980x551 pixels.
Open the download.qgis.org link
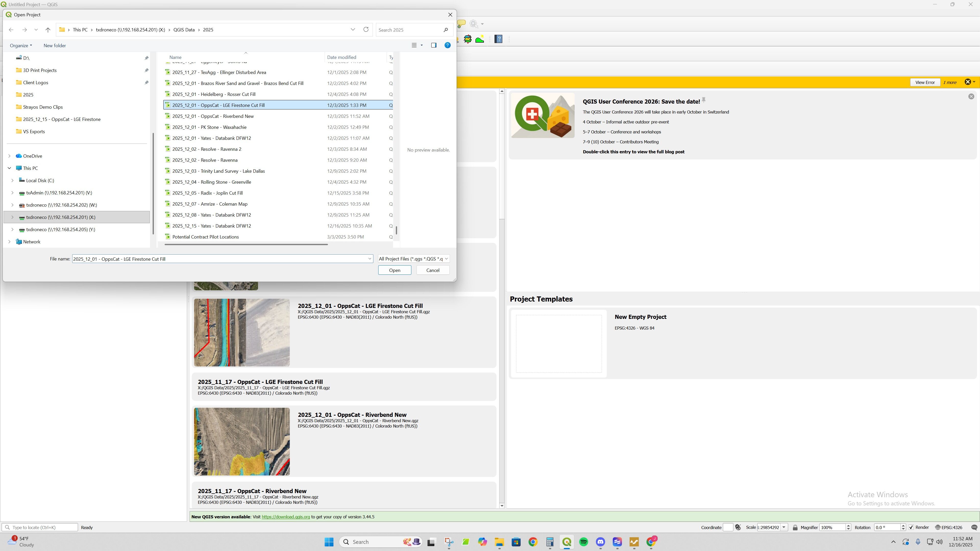pos(286,517)
